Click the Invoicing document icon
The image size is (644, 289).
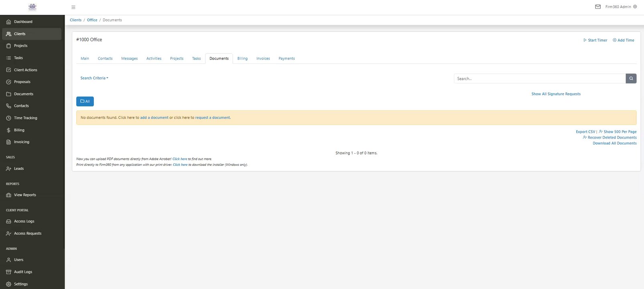pos(8,142)
